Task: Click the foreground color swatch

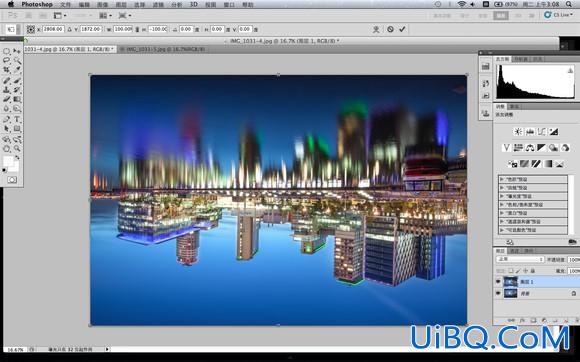Action: click(x=8, y=162)
